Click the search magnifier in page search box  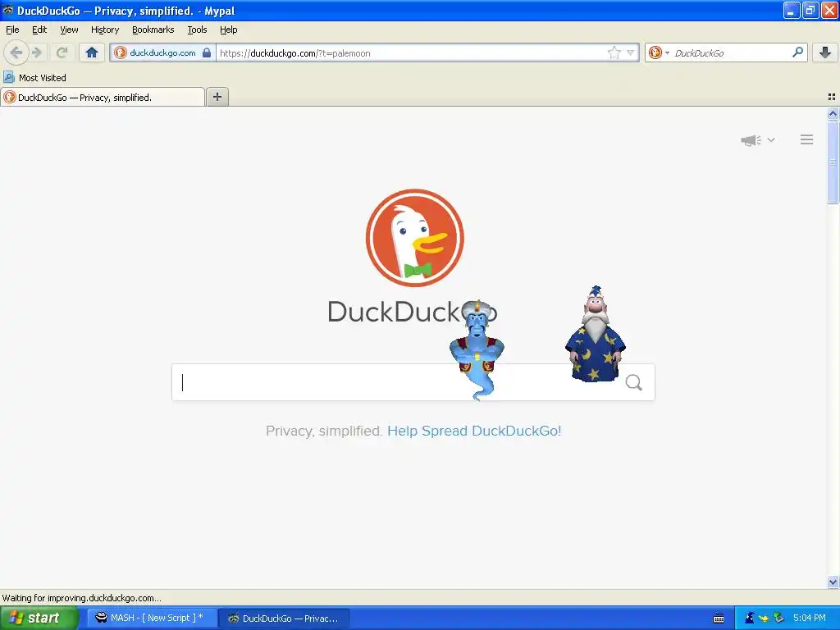point(634,382)
